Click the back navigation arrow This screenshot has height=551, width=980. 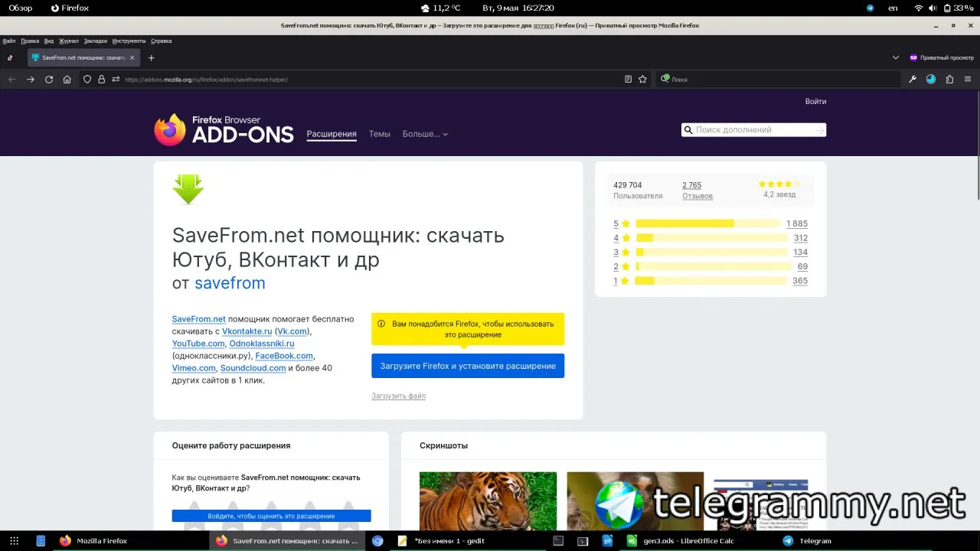tap(11, 80)
